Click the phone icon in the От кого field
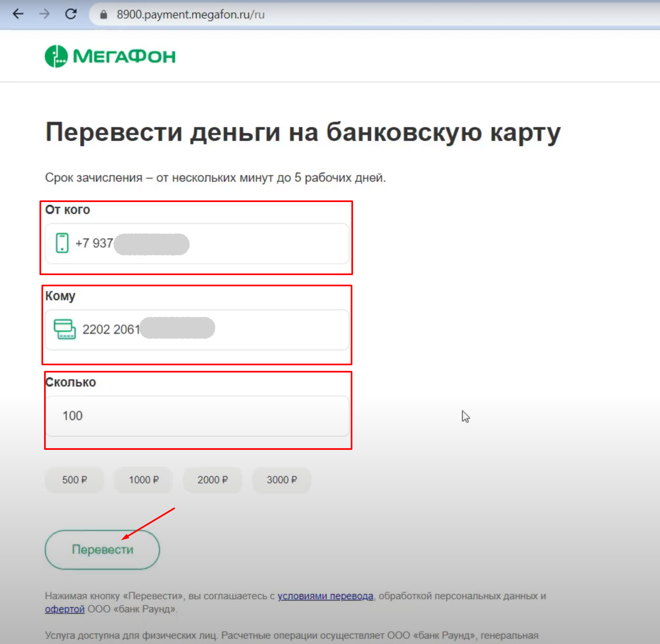This screenshot has height=644, width=660. click(x=62, y=243)
